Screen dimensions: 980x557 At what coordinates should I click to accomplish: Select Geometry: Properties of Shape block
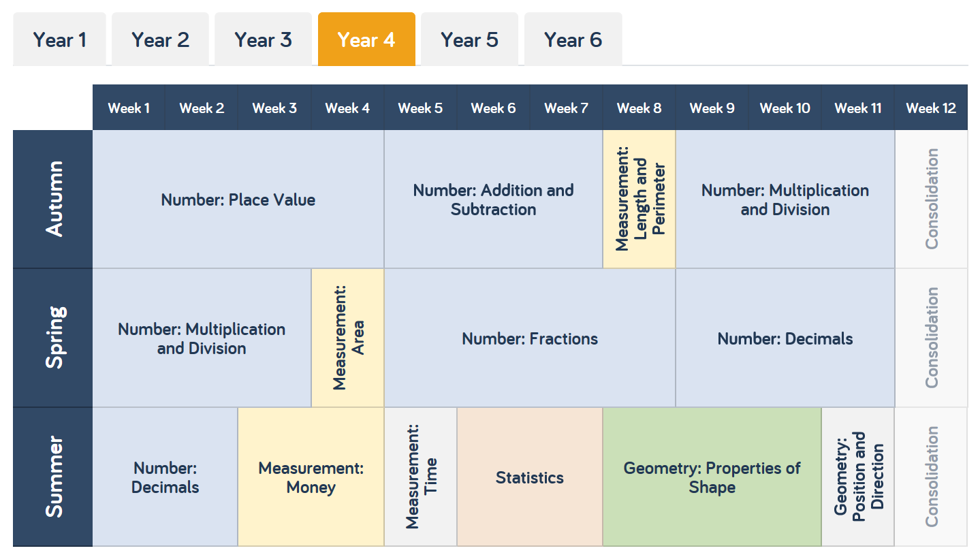[x=712, y=477]
